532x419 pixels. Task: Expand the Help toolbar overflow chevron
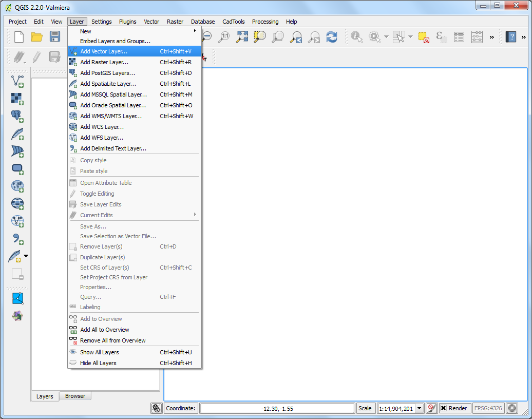coord(523,37)
